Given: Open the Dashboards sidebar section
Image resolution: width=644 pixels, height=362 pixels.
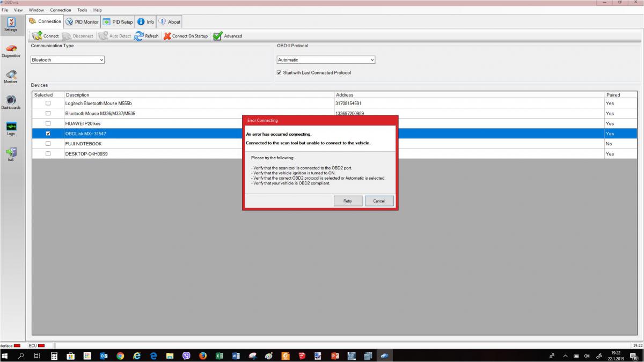Looking at the screenshot, I should (x=11, y=102).
